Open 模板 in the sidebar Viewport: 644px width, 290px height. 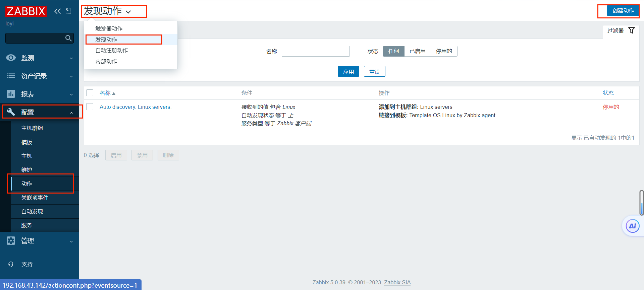coord(45,142)
